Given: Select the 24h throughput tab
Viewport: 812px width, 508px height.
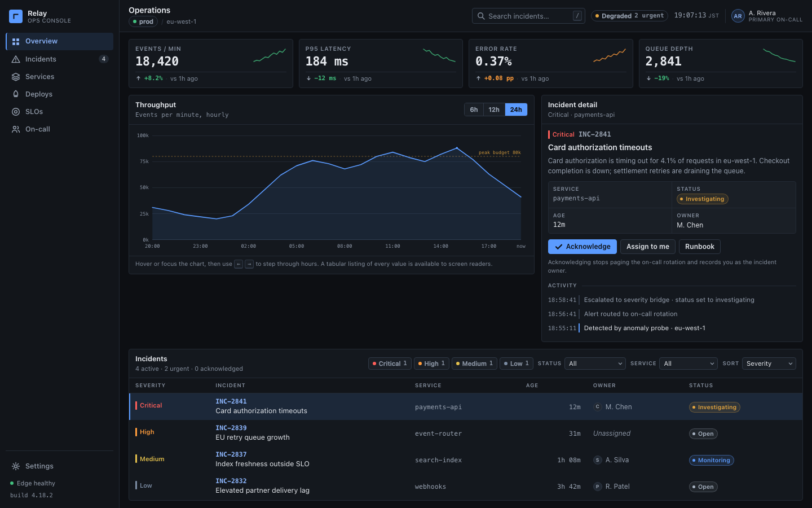Looking at the screenshot, I should [x=516, y=110].
